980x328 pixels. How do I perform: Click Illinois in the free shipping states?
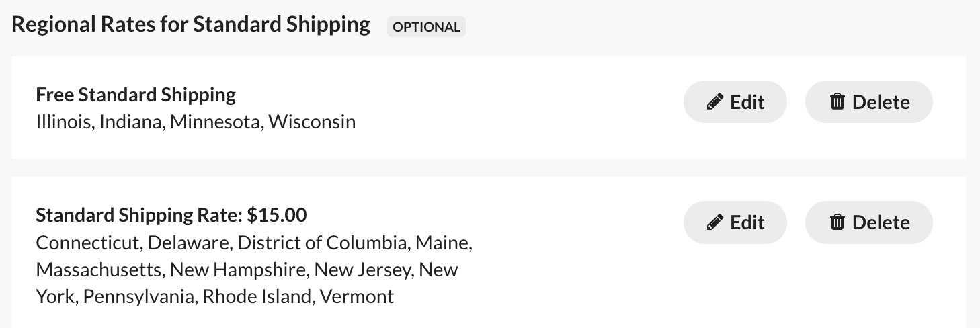click(63, 122)
